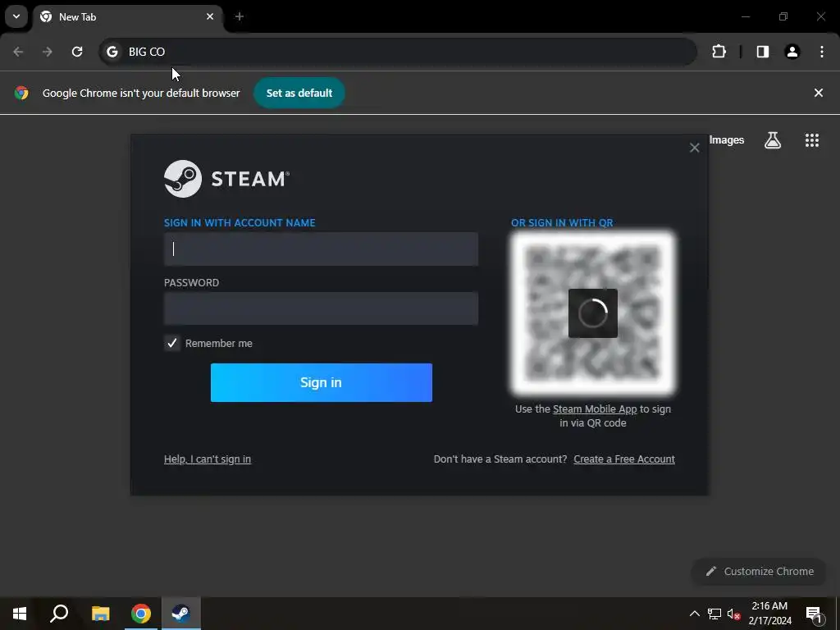Click the Google G icon in address bar

click(112, 52)
